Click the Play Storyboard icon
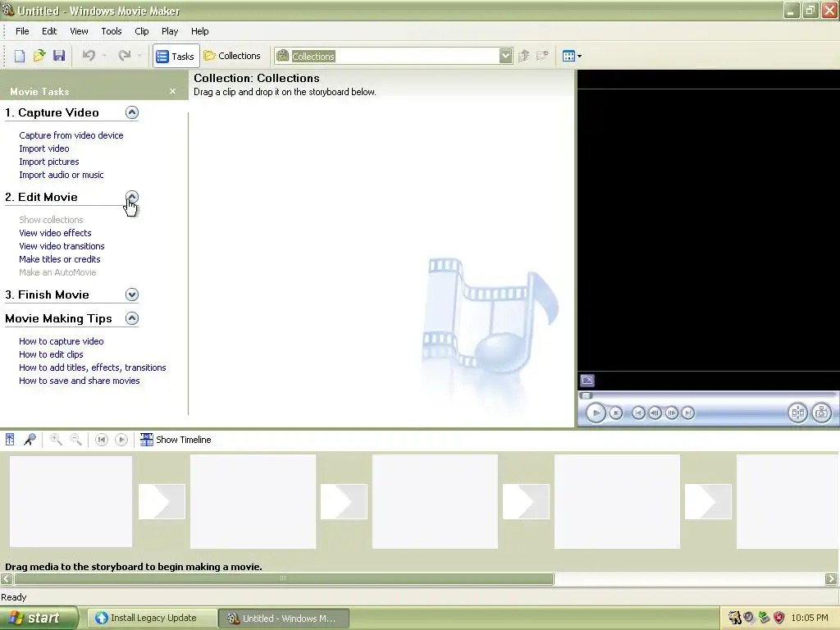The width and height of the screenshot is (840, 630). (121, 440)
